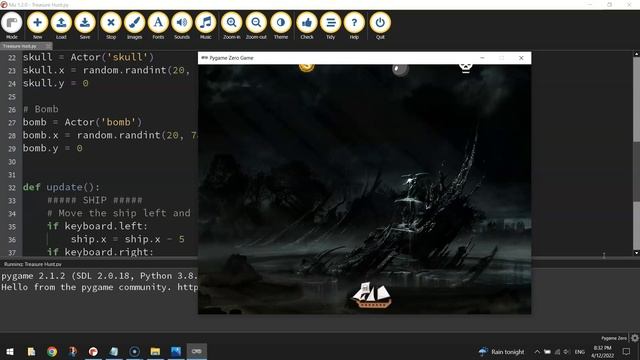Click 'bomb = Actor('bomb')' line
Image resolution: width=640 pixels, height=360 pixels.
(x=82, y=122)
